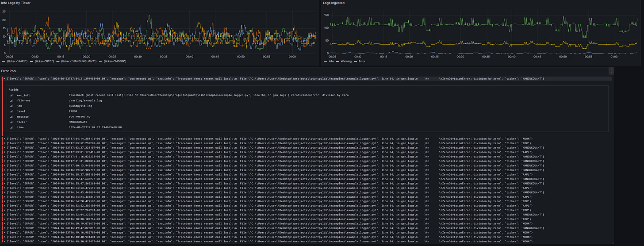The image size is (644, 246).
Task: Open the Info Logs by Ticker panel title
Action: tap(16, 3)
